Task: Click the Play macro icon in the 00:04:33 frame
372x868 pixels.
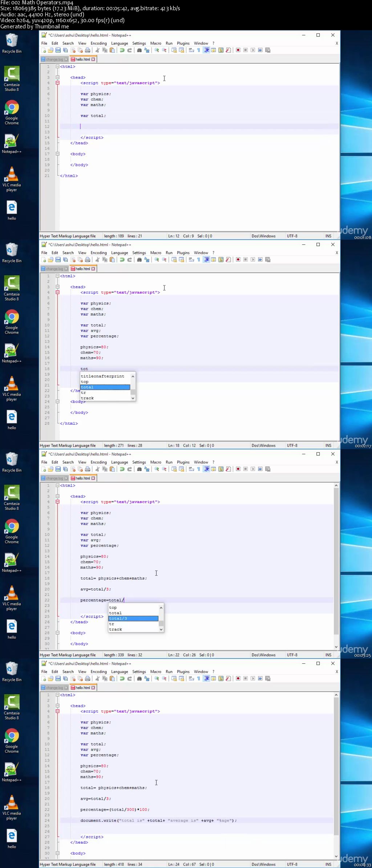Action: pos(253,679)
